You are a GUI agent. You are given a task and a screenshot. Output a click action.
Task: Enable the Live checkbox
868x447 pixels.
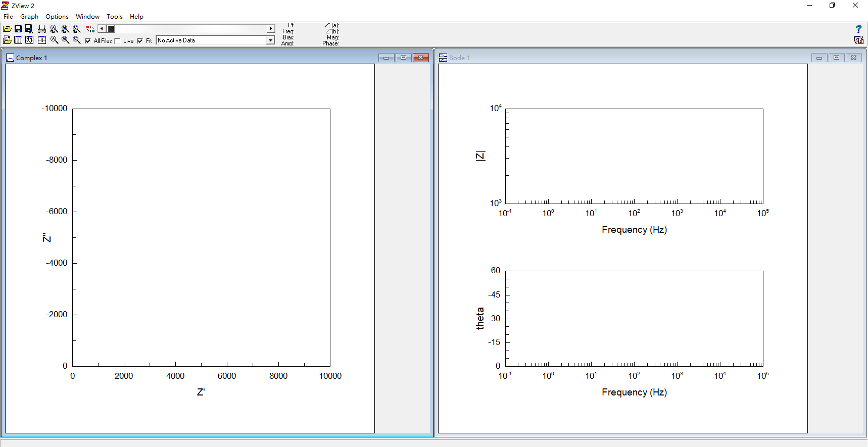[x=118, y=41]
